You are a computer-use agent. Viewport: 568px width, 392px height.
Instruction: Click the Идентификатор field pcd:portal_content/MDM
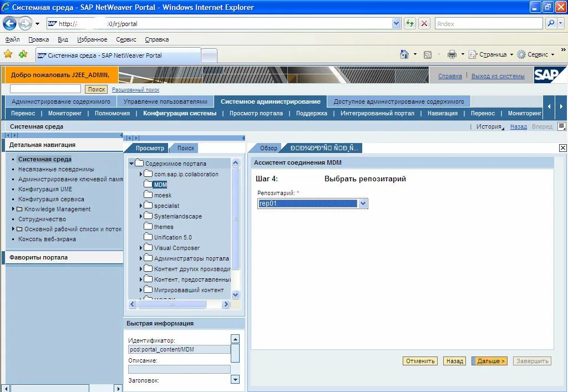click(x=179, y=349)
